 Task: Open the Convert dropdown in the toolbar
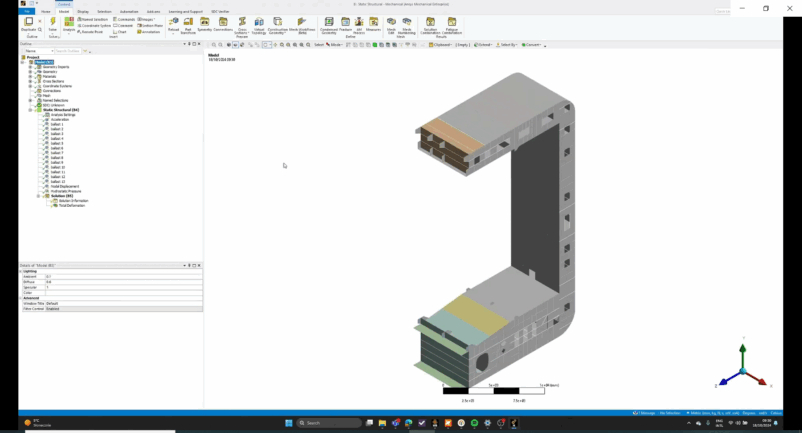coord(531,45)
